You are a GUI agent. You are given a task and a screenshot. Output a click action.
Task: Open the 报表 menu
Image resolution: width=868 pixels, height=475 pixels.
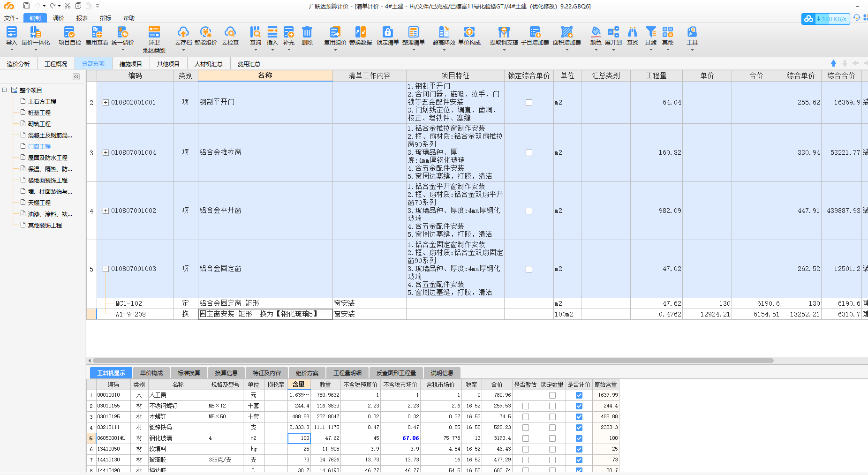tap(82, 18)
